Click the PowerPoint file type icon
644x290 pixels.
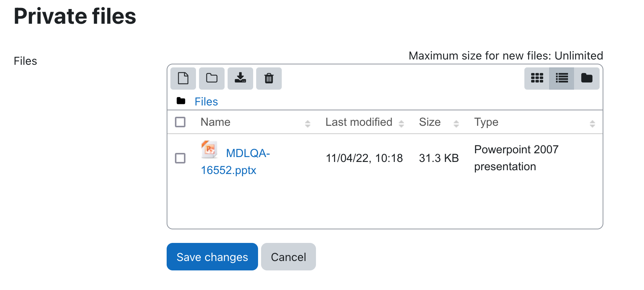tap(210, 150)
